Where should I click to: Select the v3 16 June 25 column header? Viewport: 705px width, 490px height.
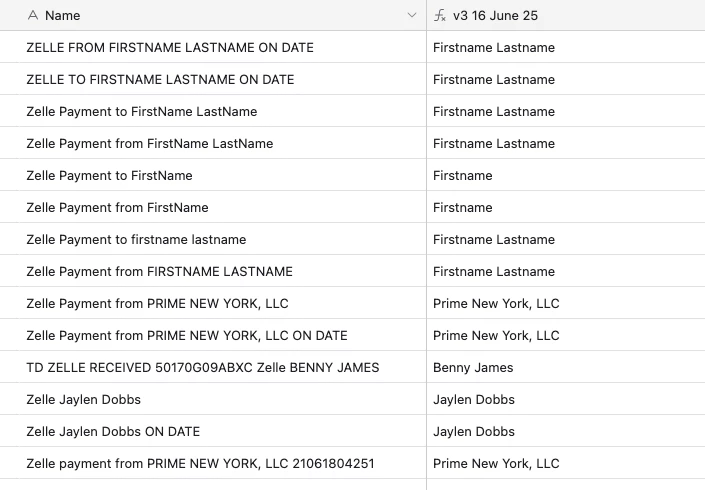[566, 15]
